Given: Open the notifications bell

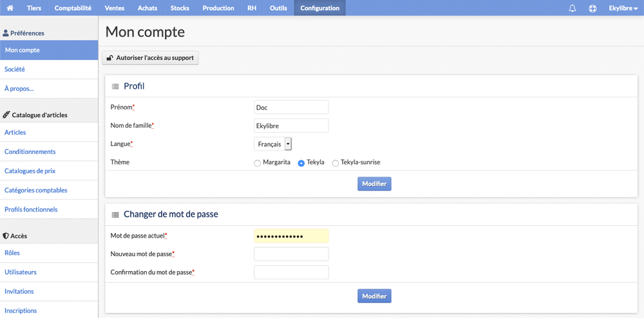Looking at the screenshot, I should (572, 8).
